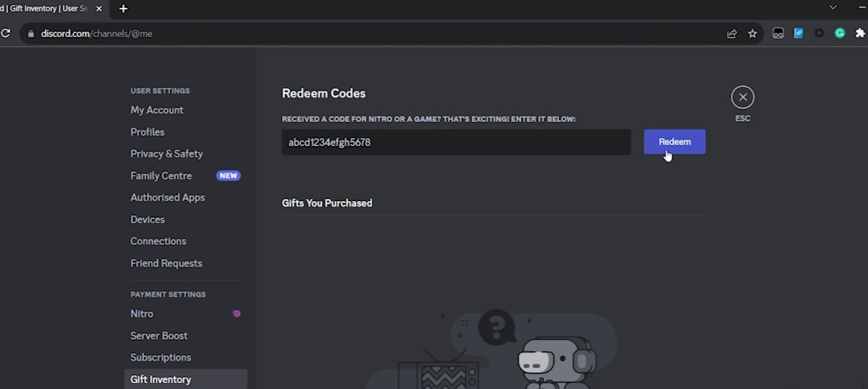
Task: Click the Redeem Codes heading
Action: coord(323,93)
